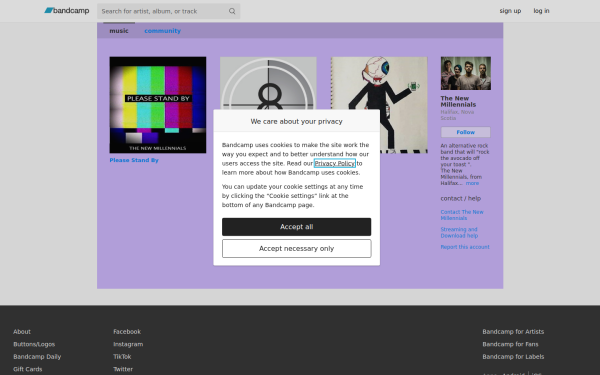Focus the artist, album, or track search field
The width and height of the screenshot is (600, 375).
coord(168,11)
